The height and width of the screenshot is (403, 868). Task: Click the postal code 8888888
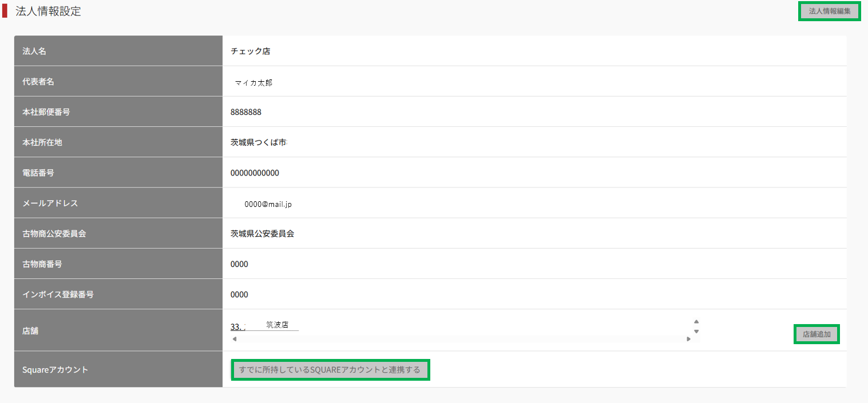[x=246, y=112]
